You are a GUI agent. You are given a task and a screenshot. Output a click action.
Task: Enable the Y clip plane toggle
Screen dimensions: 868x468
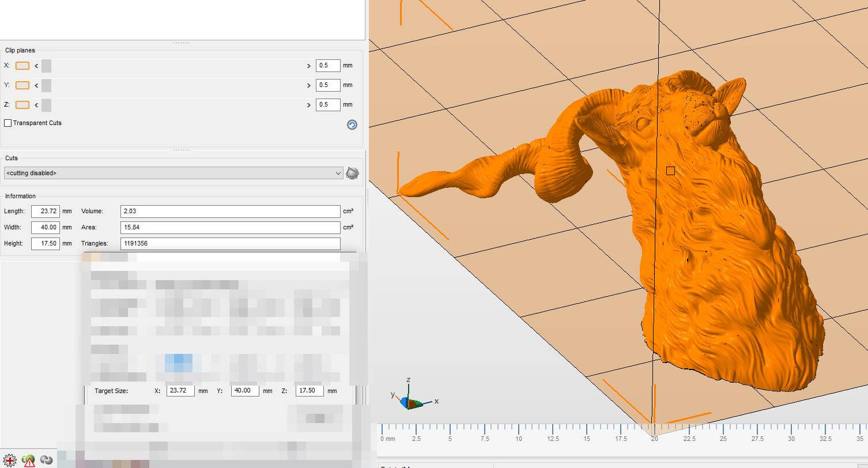[x=22, y=85]
